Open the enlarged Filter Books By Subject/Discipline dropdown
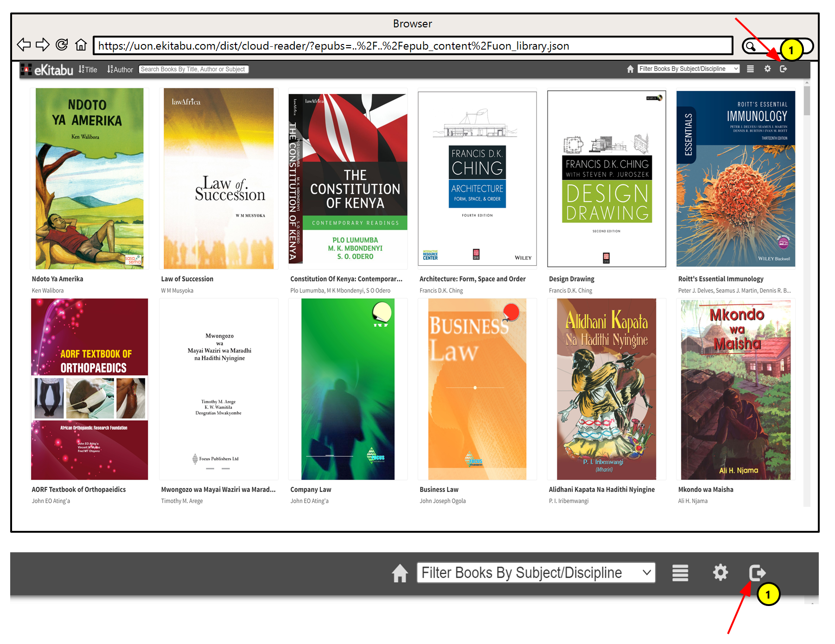This screenshot has width=835, height=644. (536, 573)
